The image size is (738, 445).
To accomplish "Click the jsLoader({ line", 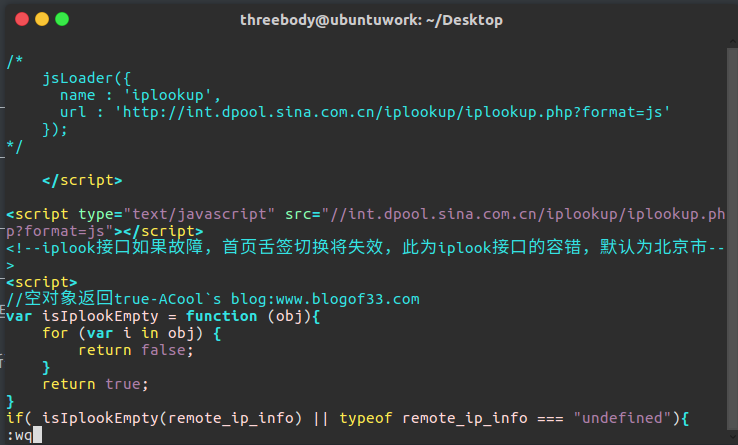I will tap(87, 78).
